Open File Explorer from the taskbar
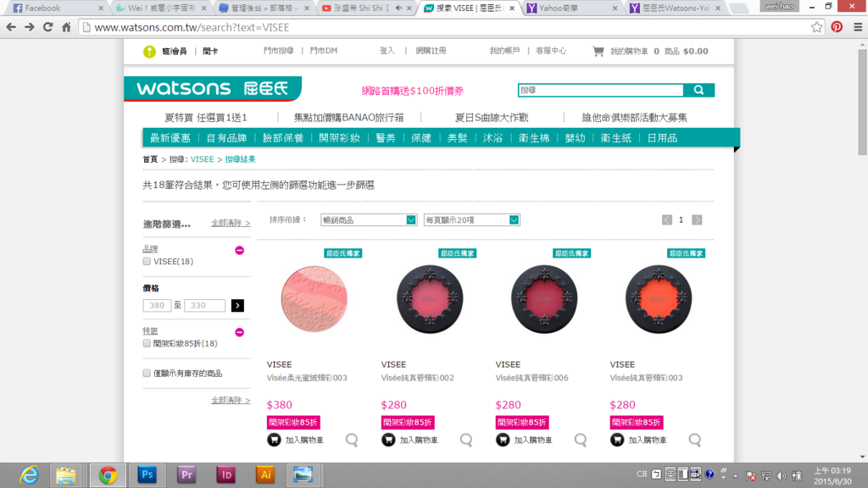Viewport: 868px width, 488px height. (x=66, y=475)
